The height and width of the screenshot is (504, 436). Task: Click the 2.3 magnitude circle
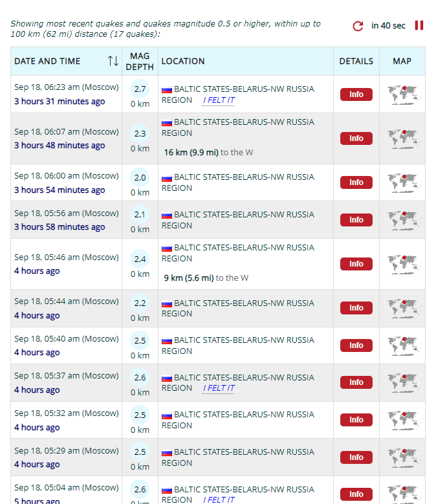pos(140,134)
